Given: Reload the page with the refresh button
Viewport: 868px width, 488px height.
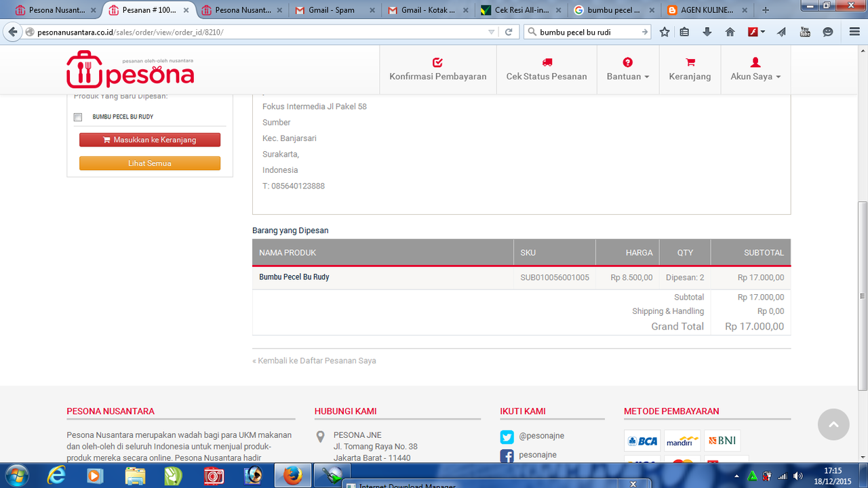Looking at the screenshot, I should pyautogui.click(x=509, y=32).
